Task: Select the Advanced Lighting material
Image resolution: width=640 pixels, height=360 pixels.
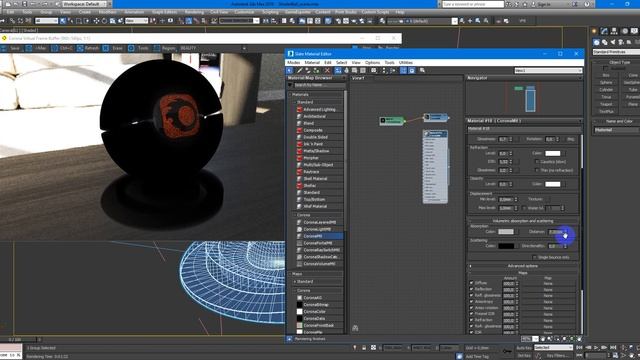Action: point(319,109)
